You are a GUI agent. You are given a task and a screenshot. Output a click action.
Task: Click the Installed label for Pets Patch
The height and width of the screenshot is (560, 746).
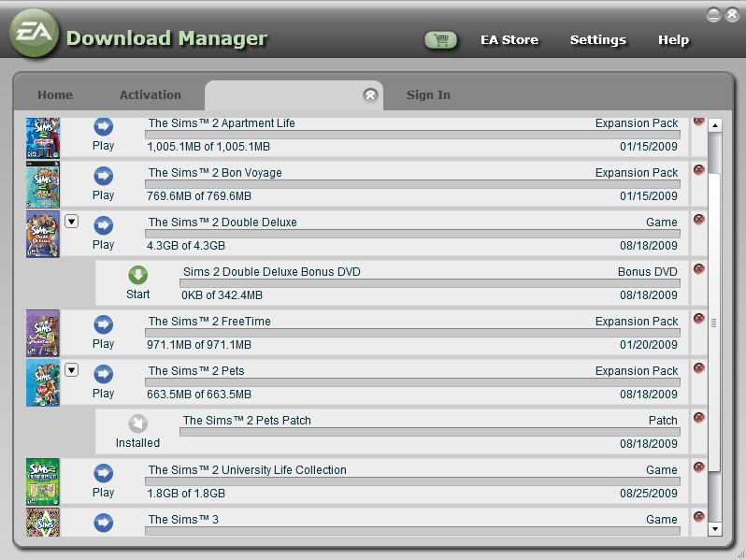tap(138, 443)
